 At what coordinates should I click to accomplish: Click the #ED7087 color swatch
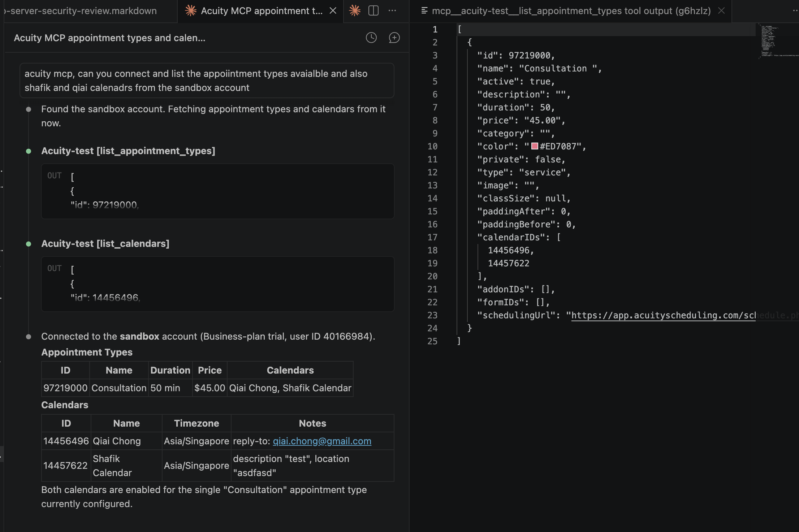(535, 146)
